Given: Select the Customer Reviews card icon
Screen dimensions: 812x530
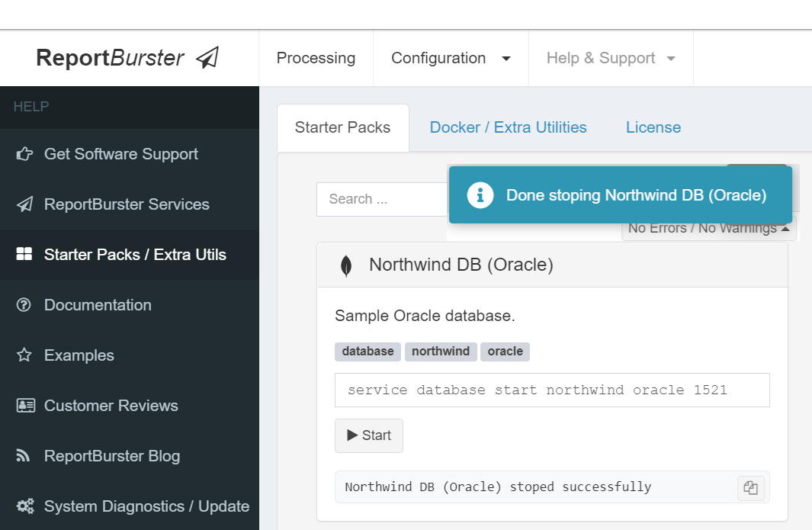Looking at the screenshot, I should (24, 405).
